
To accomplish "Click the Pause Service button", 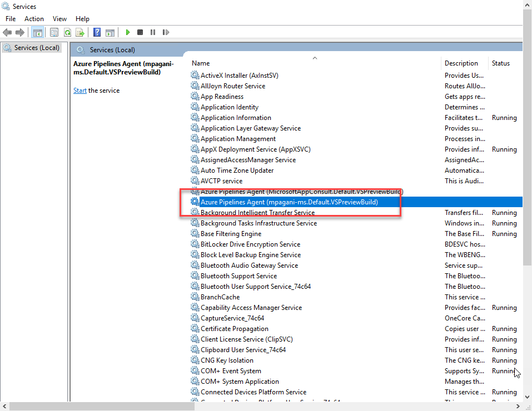I will pos(153,32).
